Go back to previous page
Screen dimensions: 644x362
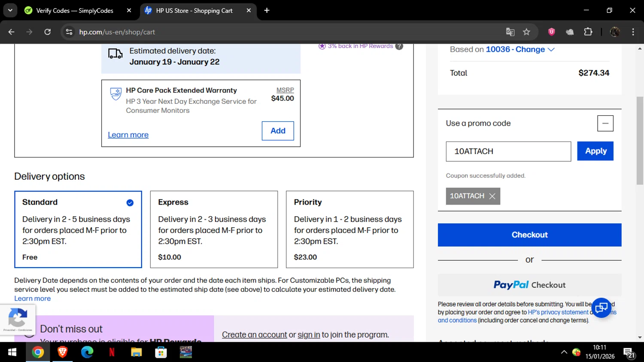pos(12,32)
